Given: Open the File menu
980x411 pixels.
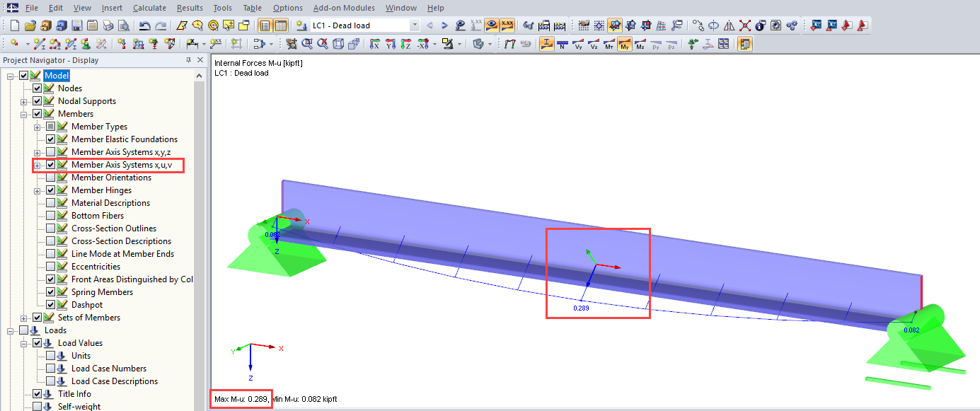Looking at the screenshot, I should (31, 8).
